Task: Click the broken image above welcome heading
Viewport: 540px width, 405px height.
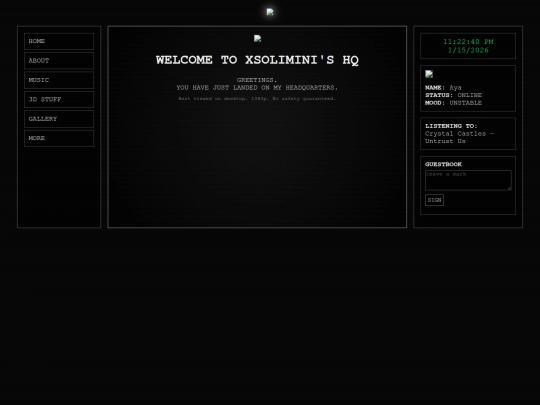Action: (x=257, y=39)
